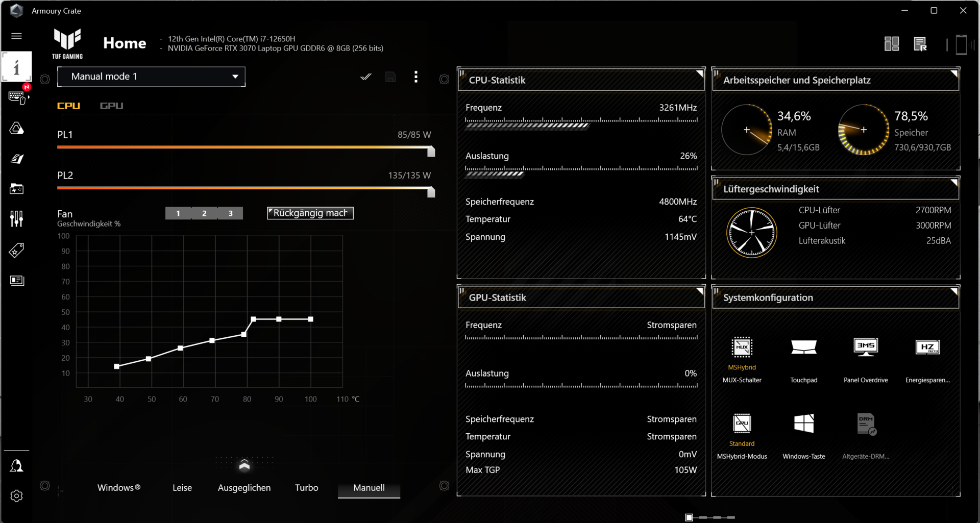Expand the Lüftergeschwindigkeit panel corner arrow
Screen dimensions: 980x523
[954, 182]
